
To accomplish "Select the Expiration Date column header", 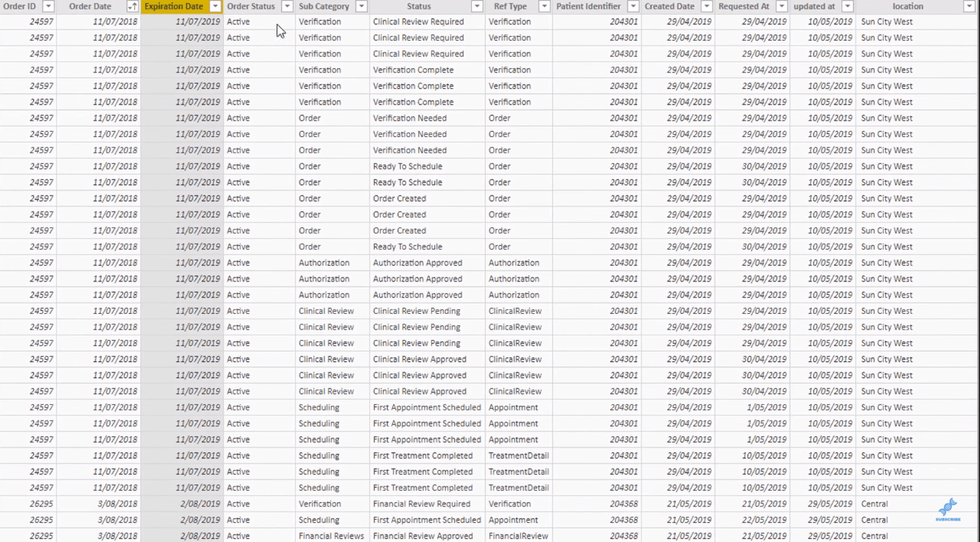I will (174, 7).
